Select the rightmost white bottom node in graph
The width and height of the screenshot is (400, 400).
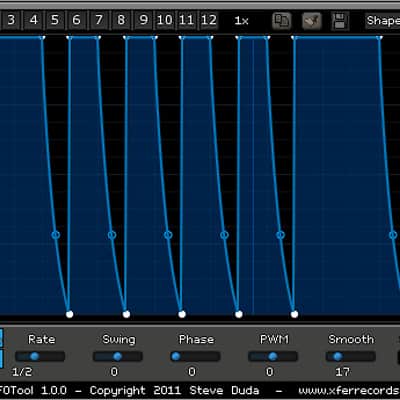[294, 314]
